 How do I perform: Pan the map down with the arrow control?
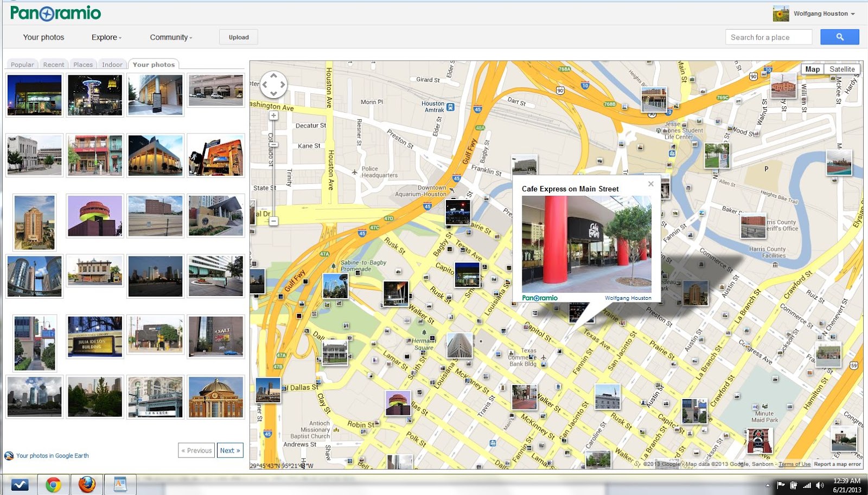coord(273,93)
